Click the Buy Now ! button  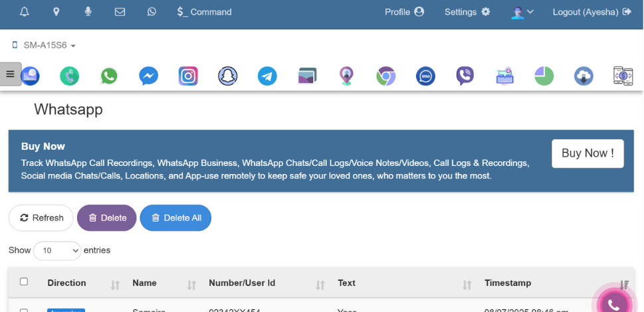pyautogui.click(x=588, y=153)
